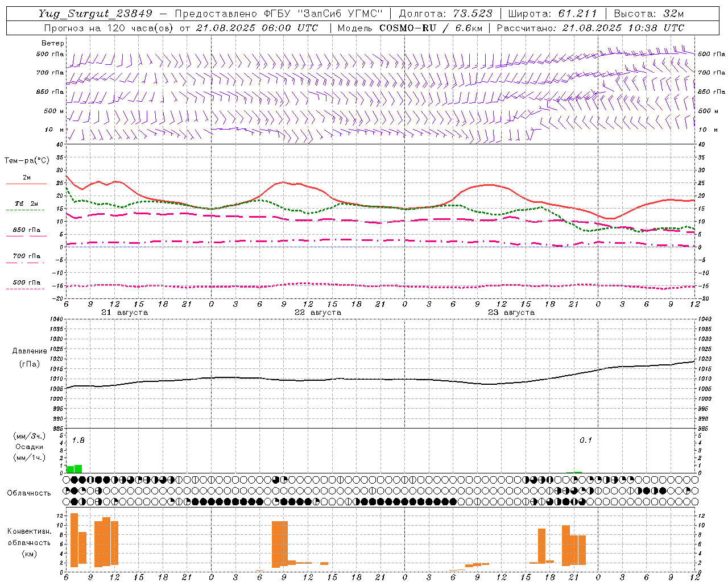This screenshot has width=728, height=582.
Task: Select the (мм/3ч.) precipitation unit label
Action: pyautogui.click(x=29, y=436)
